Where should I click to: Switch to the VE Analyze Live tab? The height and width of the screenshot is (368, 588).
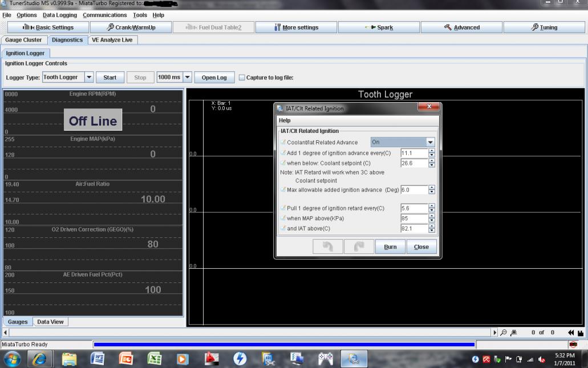(x=112, y=40)
